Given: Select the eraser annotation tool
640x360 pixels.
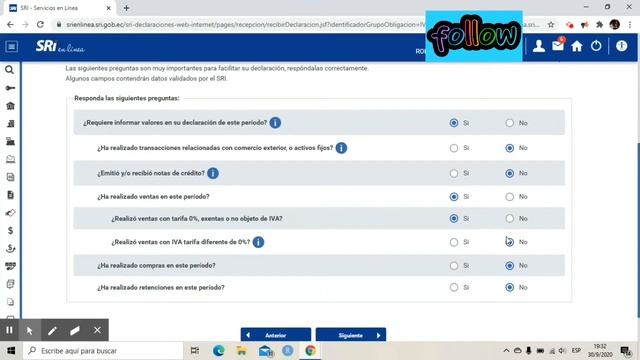Looking at the screenshot, I should click(x=75, y=330).
